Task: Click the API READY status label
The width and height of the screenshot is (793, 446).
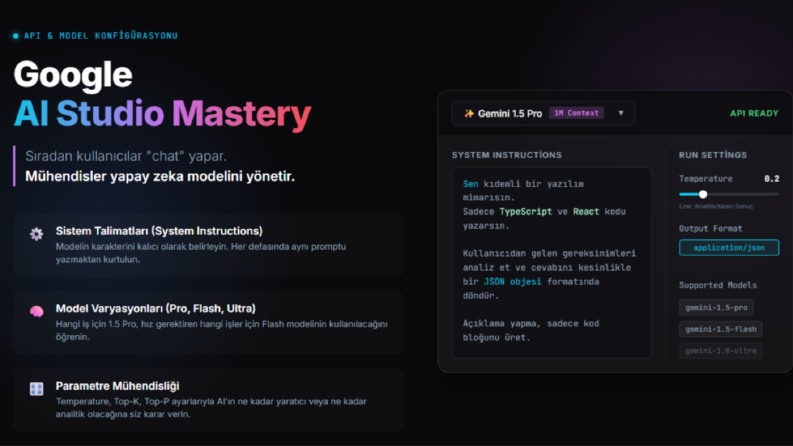Action: pyautogui.click(x=754, y=113)
